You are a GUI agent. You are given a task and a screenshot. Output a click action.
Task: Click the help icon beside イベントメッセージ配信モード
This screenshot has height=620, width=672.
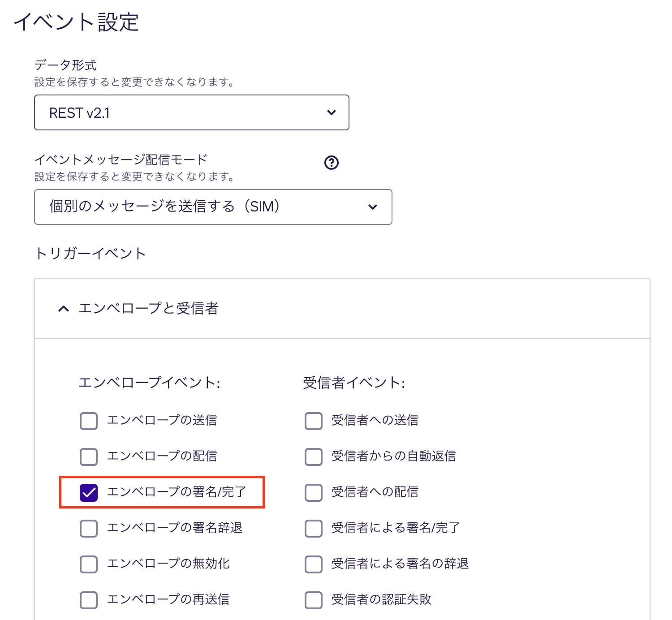[x=331, y=163]
